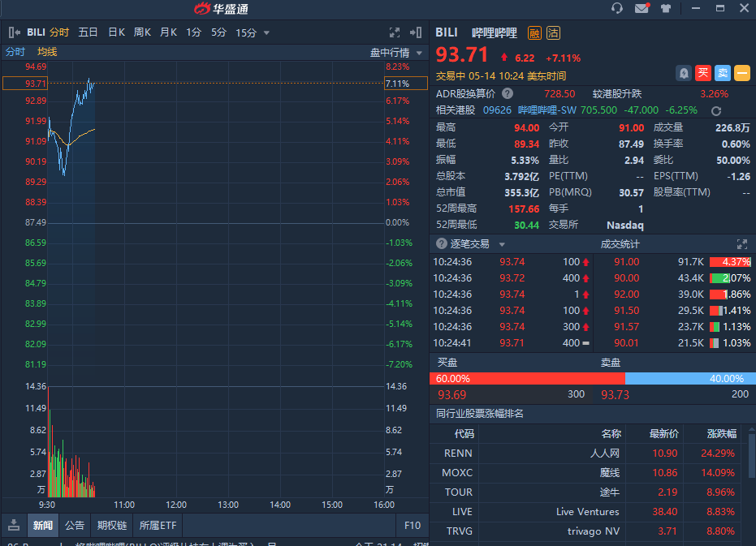Screen dimensions: 756x546
Task: Click the 同行业股票涨幅排名 heading
Action: (x=480, y=414)
